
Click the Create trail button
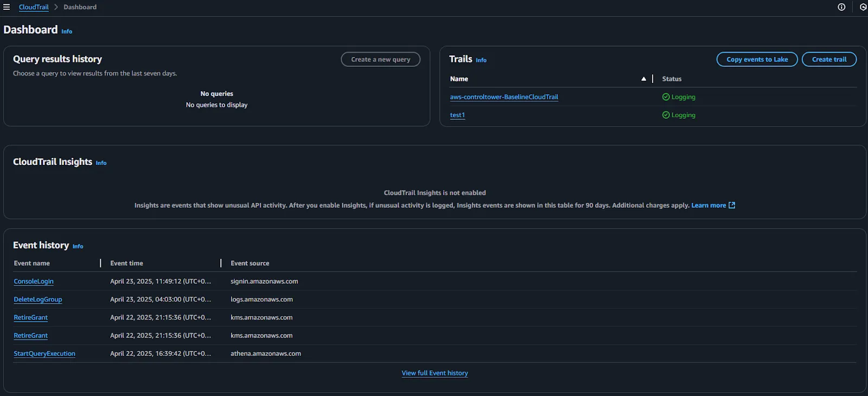(x=829, y=60)
